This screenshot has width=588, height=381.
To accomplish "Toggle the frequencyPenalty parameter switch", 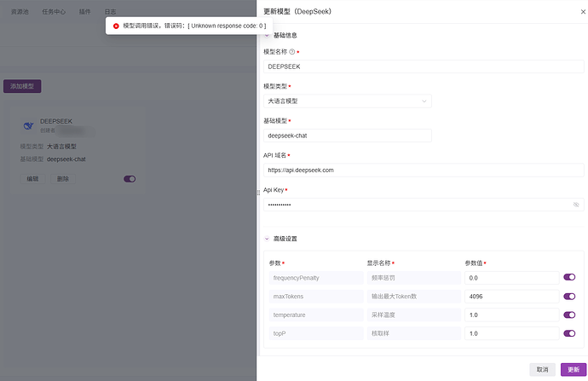I will point(569,277).
